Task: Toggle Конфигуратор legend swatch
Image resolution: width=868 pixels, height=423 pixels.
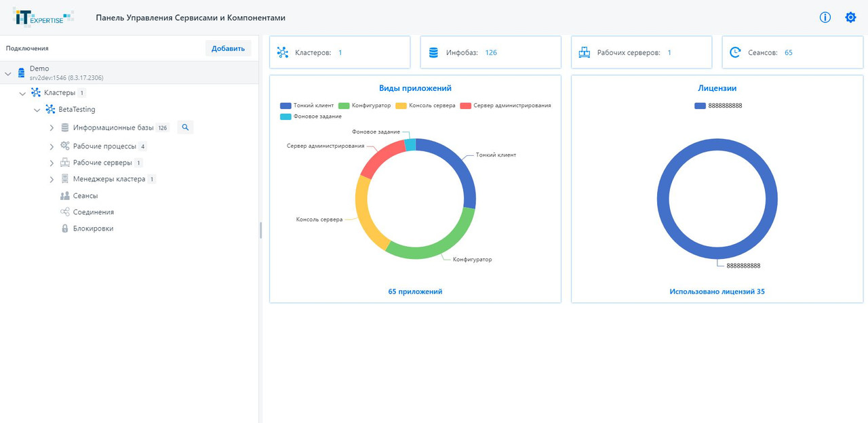Action: 344,106
